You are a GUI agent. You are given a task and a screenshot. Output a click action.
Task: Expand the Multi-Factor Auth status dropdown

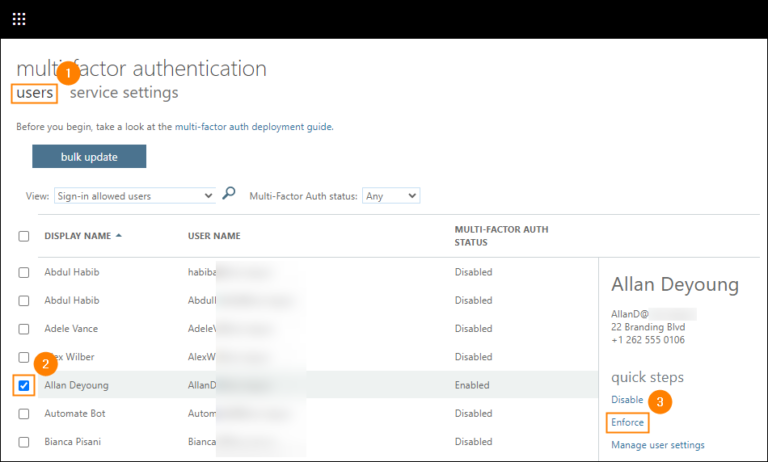(391, 196)
